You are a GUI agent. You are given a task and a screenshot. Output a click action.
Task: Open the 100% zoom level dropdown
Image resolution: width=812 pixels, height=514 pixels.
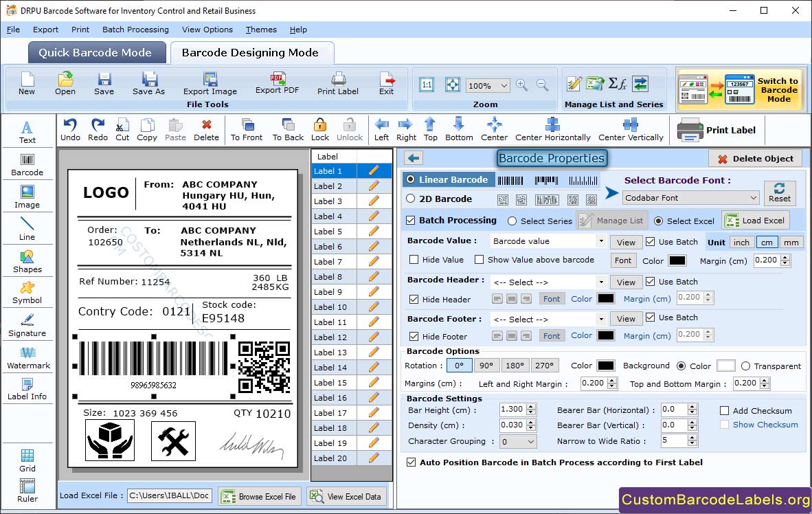(x=487, y=85)
